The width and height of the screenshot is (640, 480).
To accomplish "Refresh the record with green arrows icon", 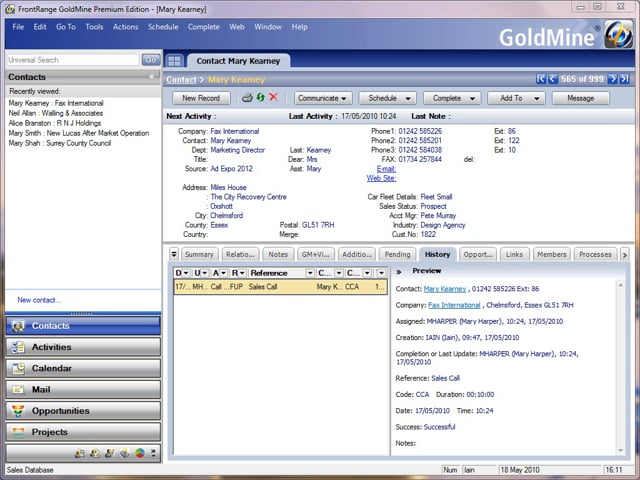I will [260, 98].
